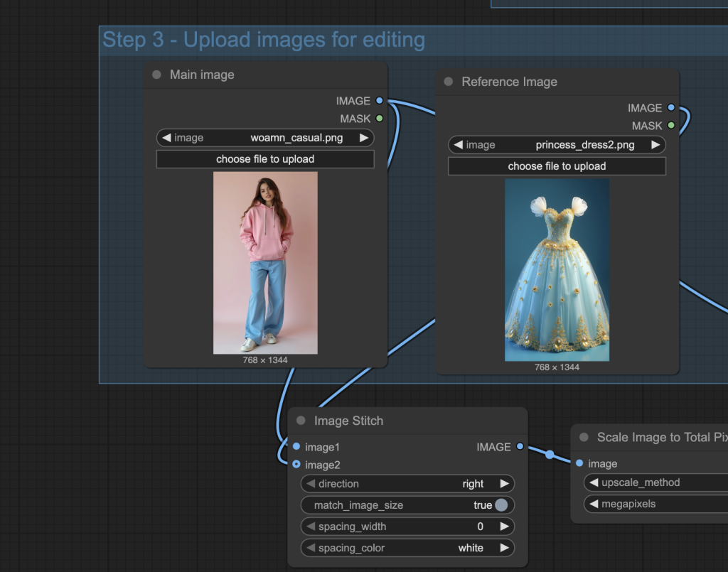Click the Image Stitch IMAGE output port

point(520,447)
